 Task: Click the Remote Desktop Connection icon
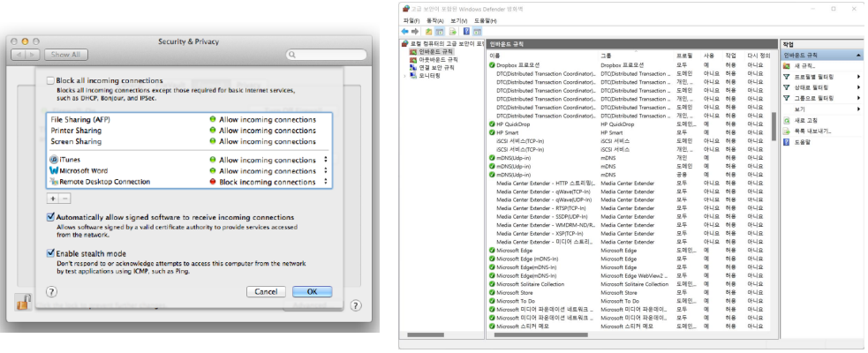[54, 182]
